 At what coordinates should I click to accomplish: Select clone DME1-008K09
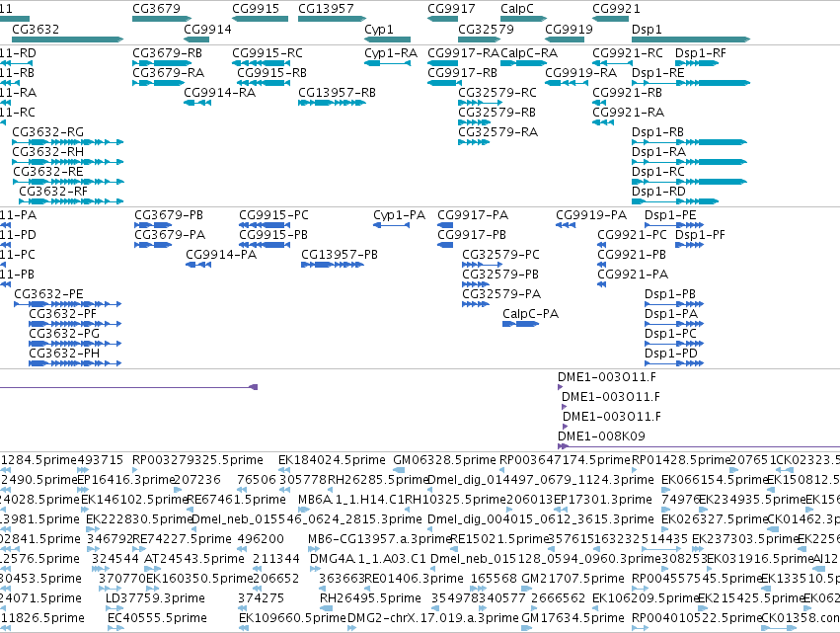pyautogui.click(x=699, y=446)
